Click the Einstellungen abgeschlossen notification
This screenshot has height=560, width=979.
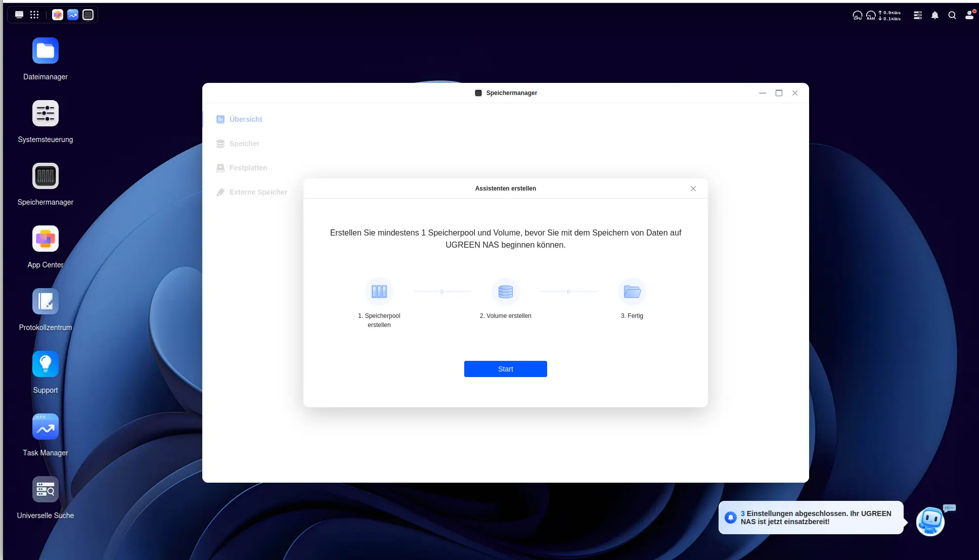(811, 518)
